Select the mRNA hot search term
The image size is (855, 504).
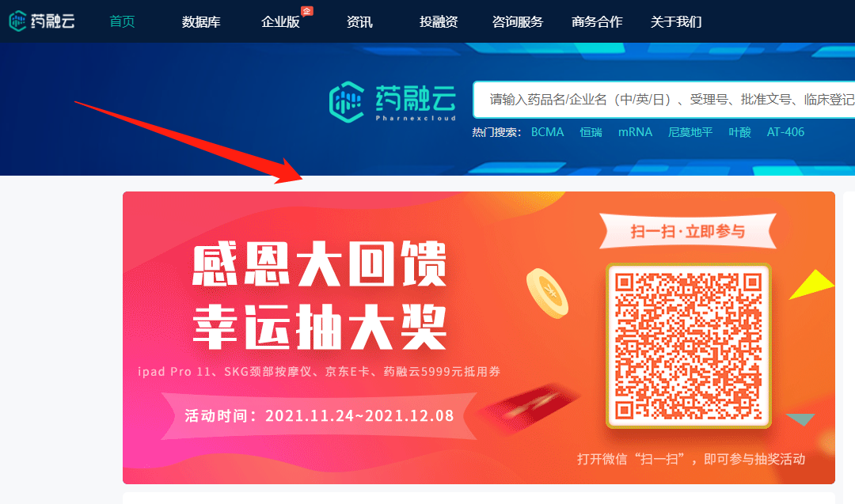(x=635, y=132)
